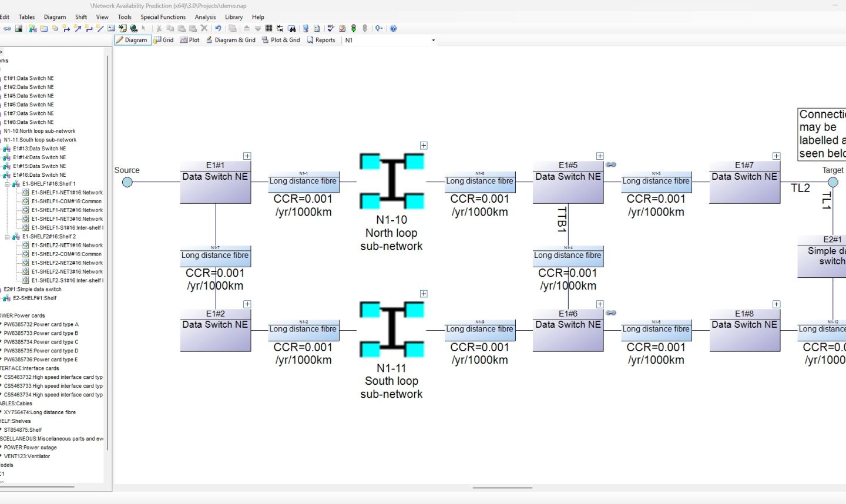Click the Paste icon in the toolbar
846x504 pixels.
(181, 28)
